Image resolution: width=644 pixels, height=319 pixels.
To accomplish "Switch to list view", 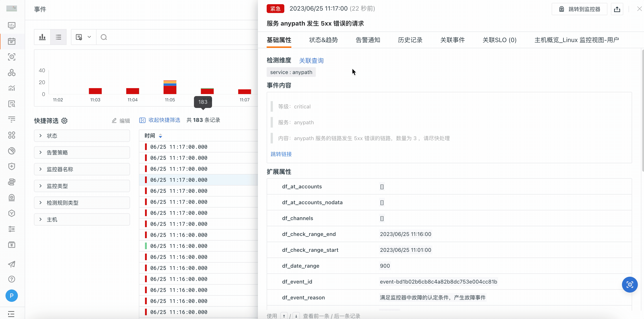I will 58,37.
